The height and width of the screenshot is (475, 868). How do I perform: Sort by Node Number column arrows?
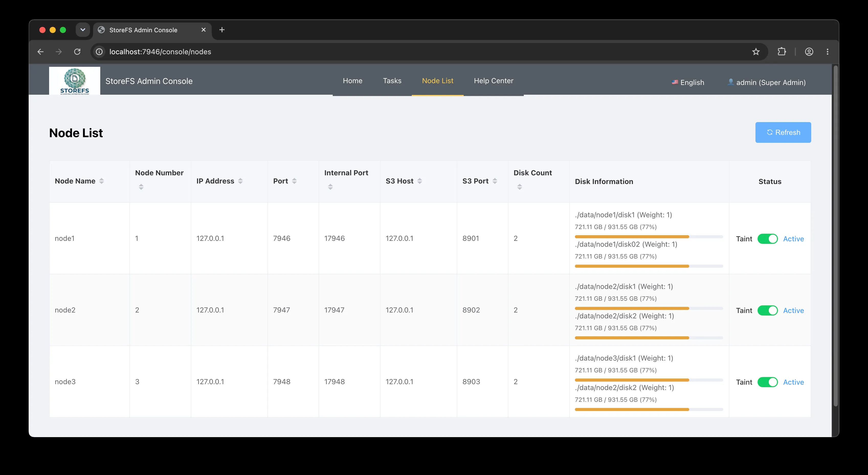141,187
